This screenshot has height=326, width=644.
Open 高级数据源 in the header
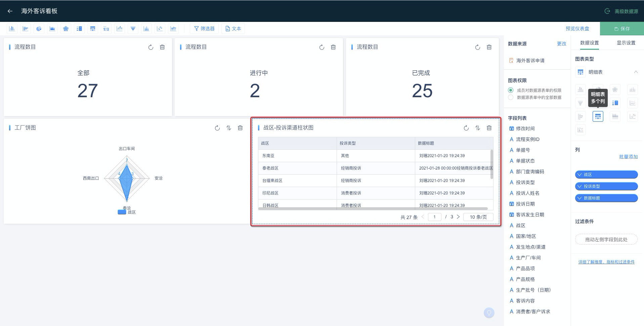(x=621, y=11)
